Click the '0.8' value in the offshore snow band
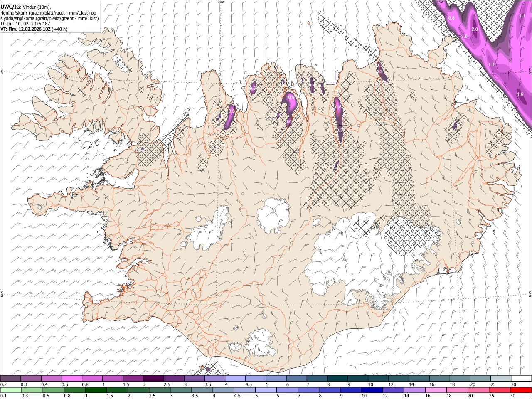 [451, 18]
